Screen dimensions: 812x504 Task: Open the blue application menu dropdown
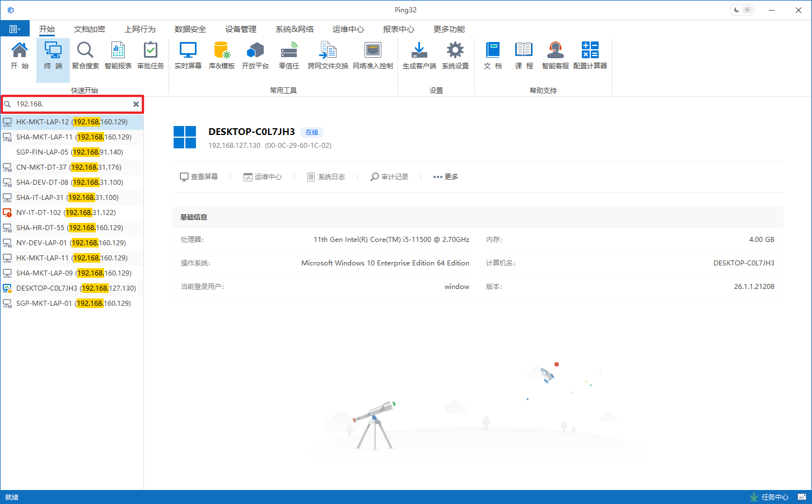coord(15,29)
